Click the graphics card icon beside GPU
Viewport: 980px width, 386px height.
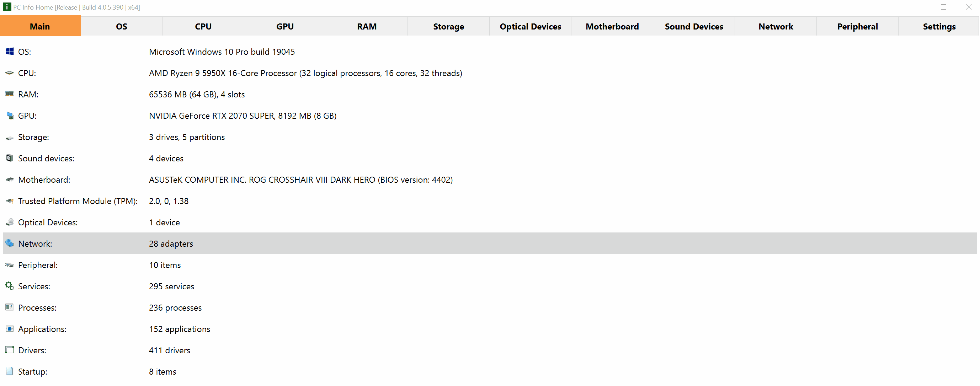[x=10, y=115]
